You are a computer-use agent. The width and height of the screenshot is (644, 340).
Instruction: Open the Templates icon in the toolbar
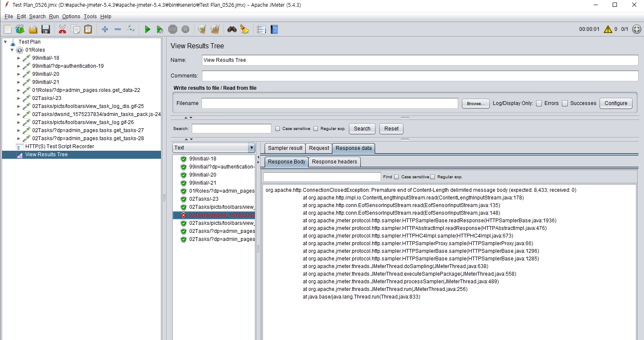pyautogui.click(x=20, y=29)
